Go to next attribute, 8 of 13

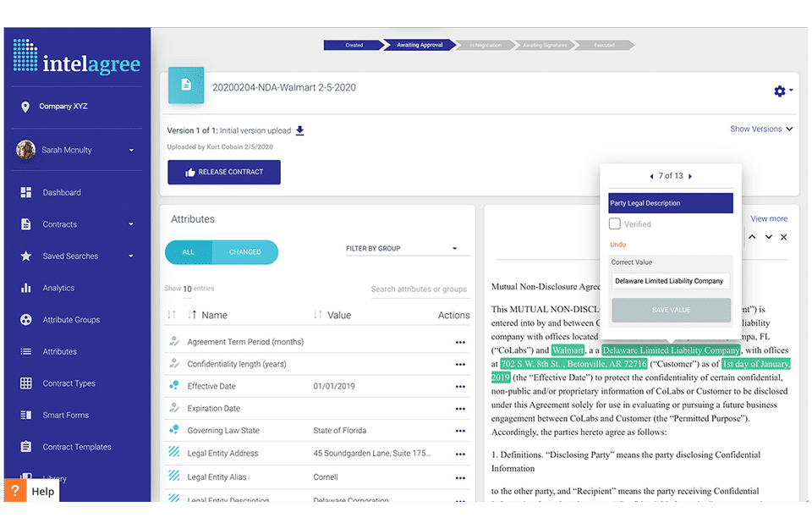click(690, 176)
